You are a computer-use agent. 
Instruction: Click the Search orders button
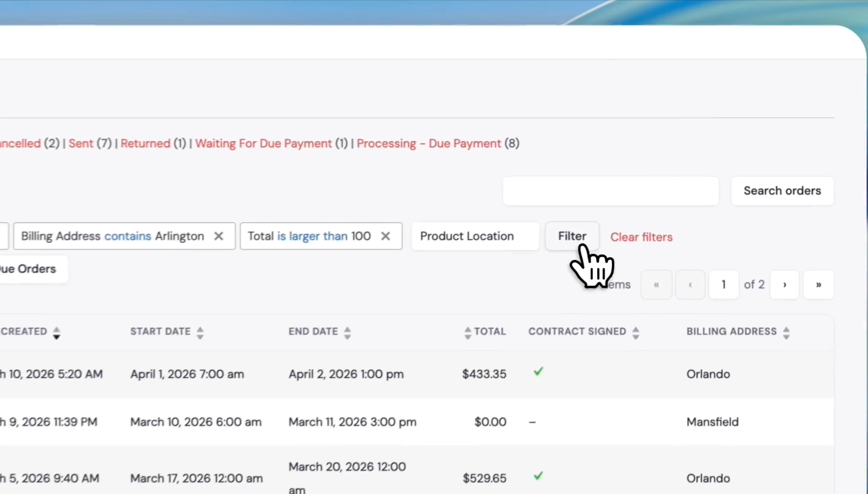[x=782, y=191]
